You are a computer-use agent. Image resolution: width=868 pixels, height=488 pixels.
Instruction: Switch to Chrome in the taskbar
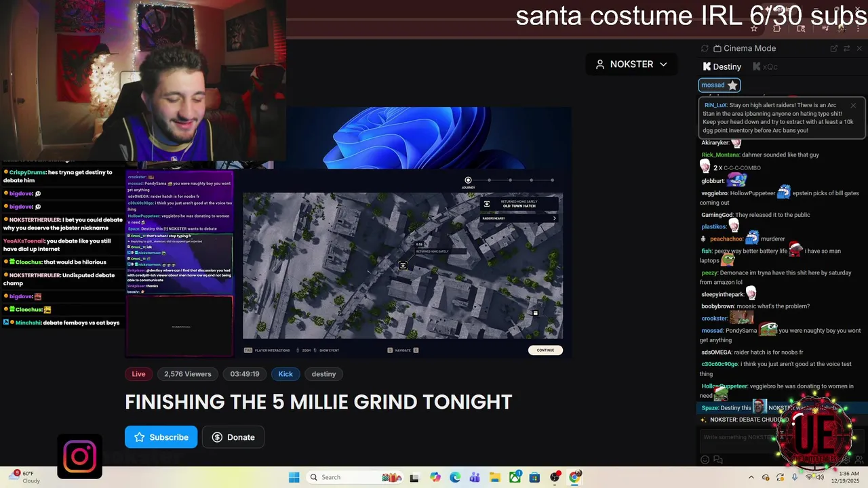coord(574,477)
